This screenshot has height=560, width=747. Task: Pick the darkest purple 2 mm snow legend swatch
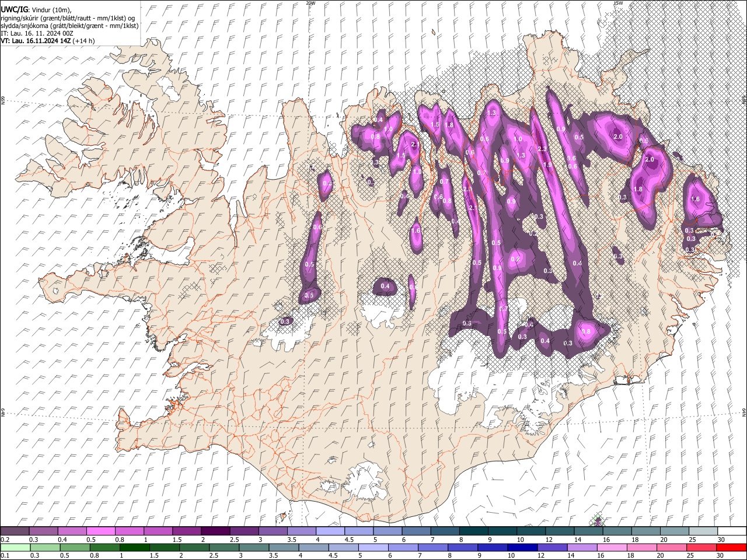click(215, 531)
